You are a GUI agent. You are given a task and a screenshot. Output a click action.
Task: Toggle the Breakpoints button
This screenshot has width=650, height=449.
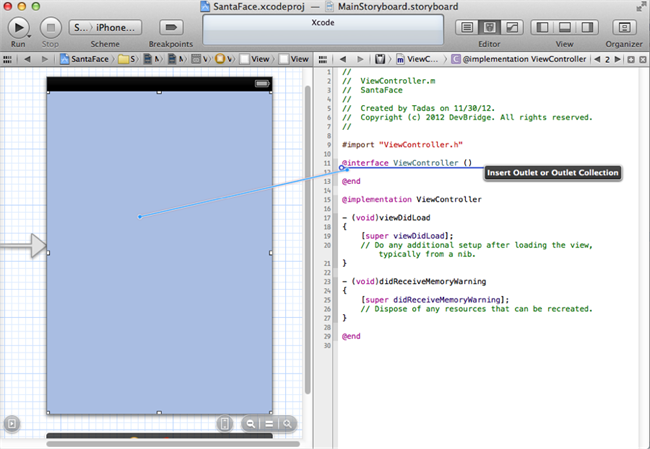pos(171,28)
